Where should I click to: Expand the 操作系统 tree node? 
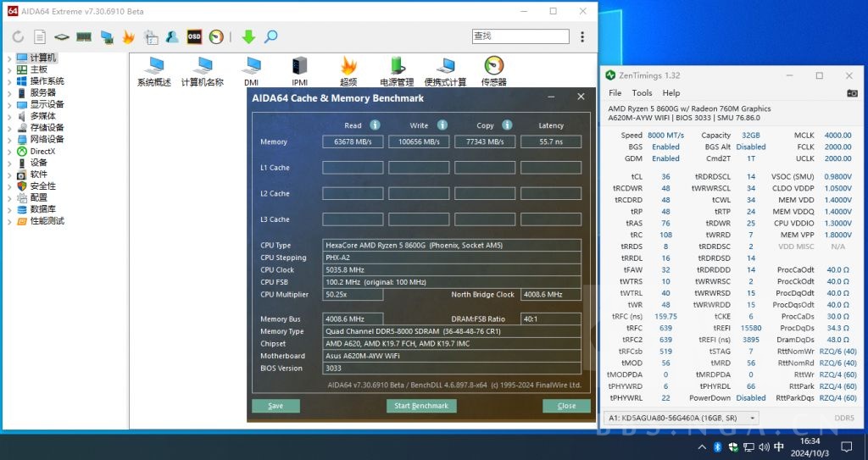(9, 81)
